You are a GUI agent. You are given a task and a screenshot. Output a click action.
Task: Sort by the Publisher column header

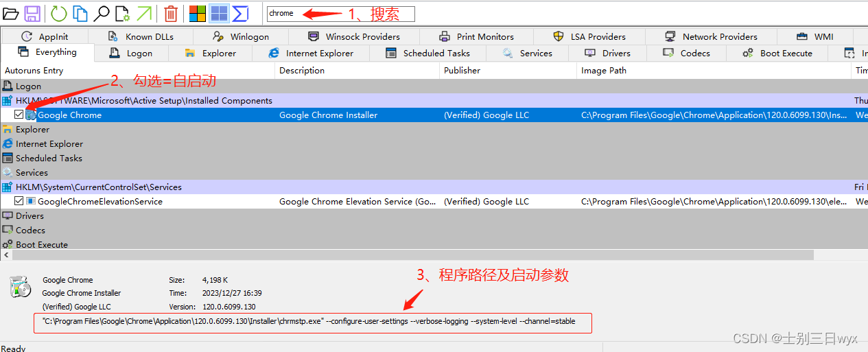508,70
